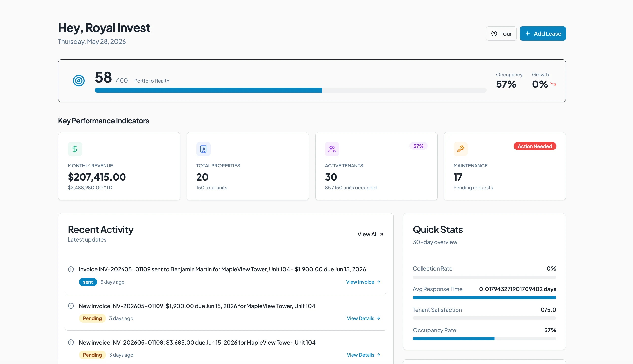
Task: Click the arrow icon after View Invoice
Action: (x=378, y=282)
